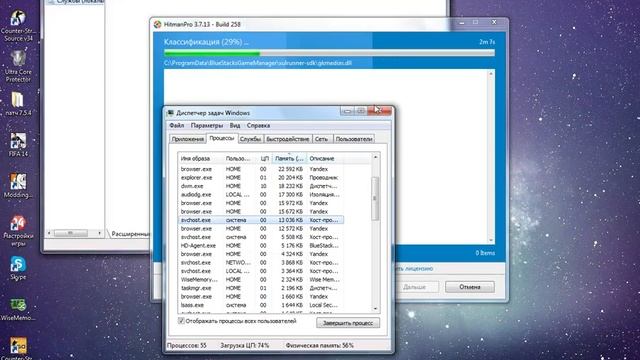This screenshot has width=640, height=360.
Task: Click the scanned file path in HitmanPro
Action: click(x=258, y=63)
